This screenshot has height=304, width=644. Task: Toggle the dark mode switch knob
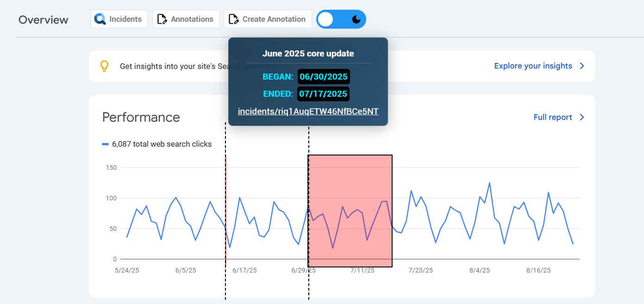tap(326, 19)
